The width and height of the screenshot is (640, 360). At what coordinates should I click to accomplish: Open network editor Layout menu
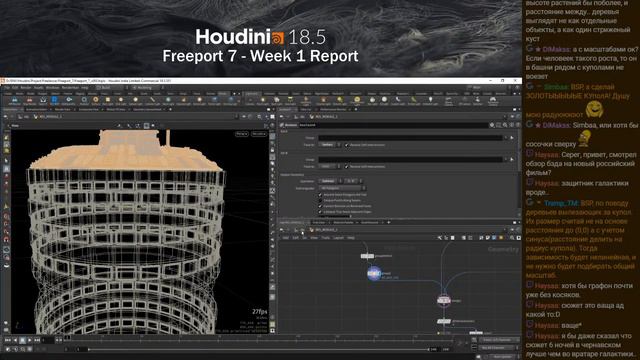(x=338, y=238)
